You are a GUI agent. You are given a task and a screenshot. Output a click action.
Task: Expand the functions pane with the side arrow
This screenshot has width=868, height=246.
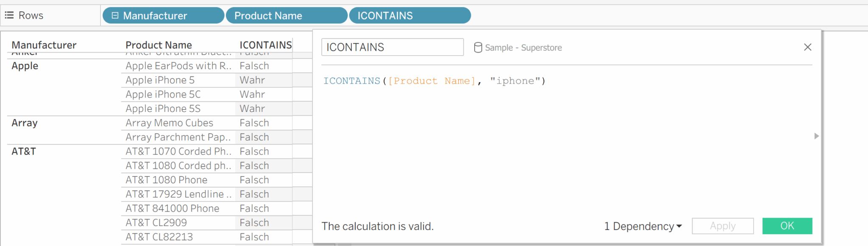coord(816,137)
